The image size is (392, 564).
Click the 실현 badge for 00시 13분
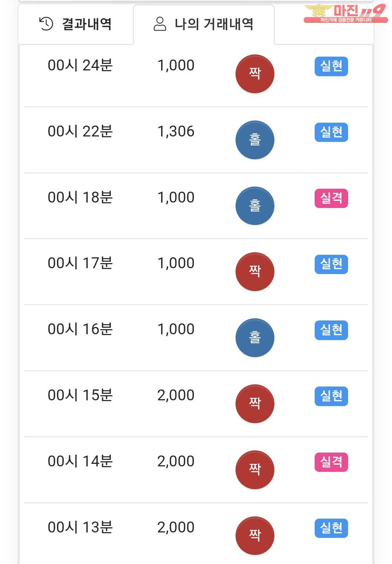331,528
